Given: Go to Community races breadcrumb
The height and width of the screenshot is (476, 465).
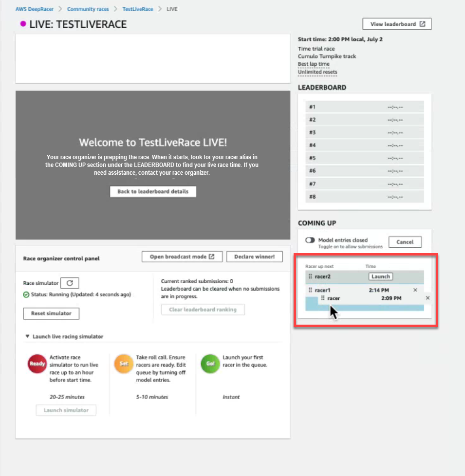Looking at the screenshot, I should [x=88, y=9].
